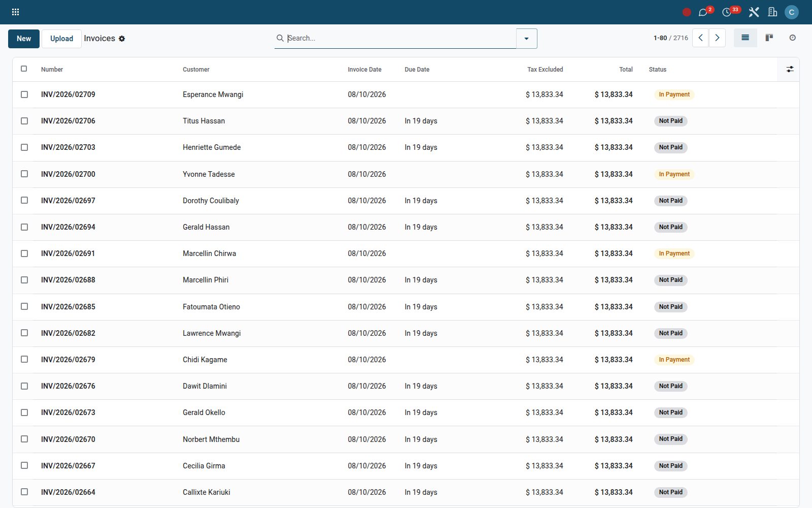Check the box for INV/2026/02700
The image size is (812, 508).
pos(24,174)
